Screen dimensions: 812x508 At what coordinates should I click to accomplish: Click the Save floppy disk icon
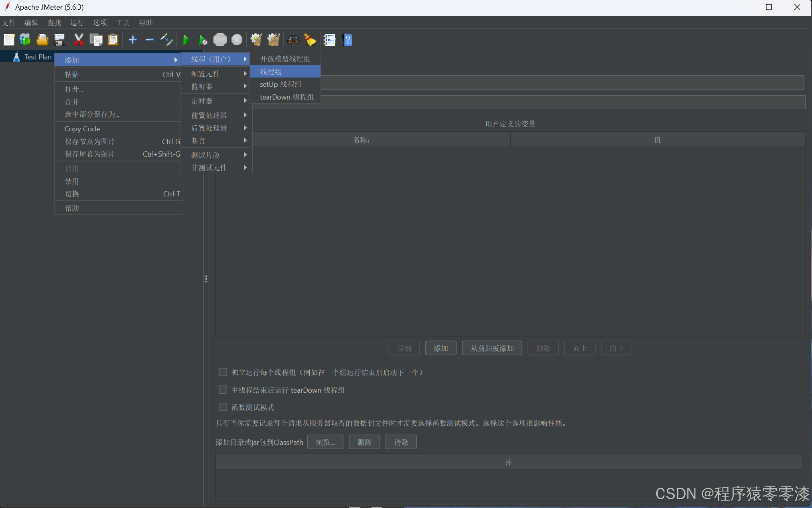coord(60,39)
